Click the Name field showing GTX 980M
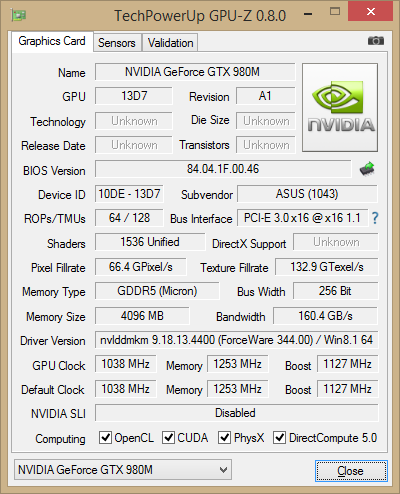 tap(195, 72)
